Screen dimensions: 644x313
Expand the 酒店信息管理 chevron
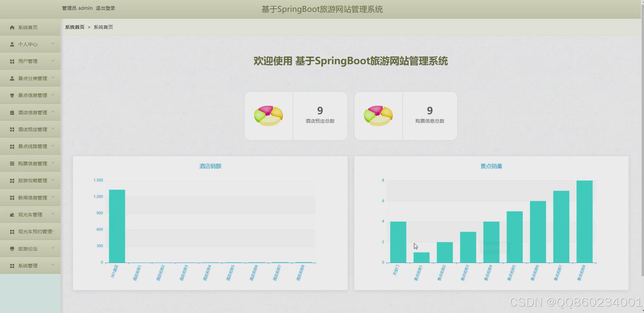[x=53, y=112]
